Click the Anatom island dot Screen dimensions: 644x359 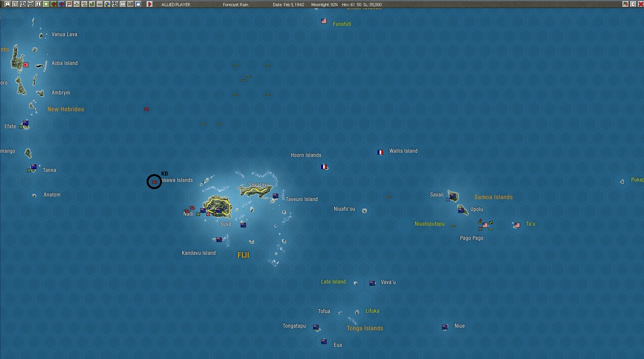[34, 196]
